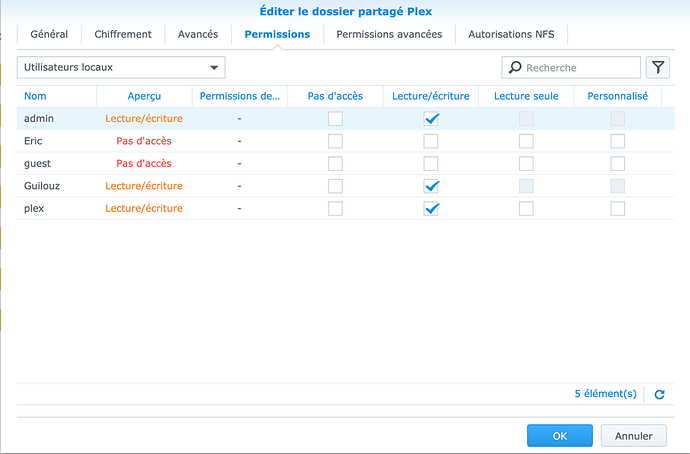This screenshot has height=454, width=690.
Task: Click the refresh list icon
Action: click(659, 395)
